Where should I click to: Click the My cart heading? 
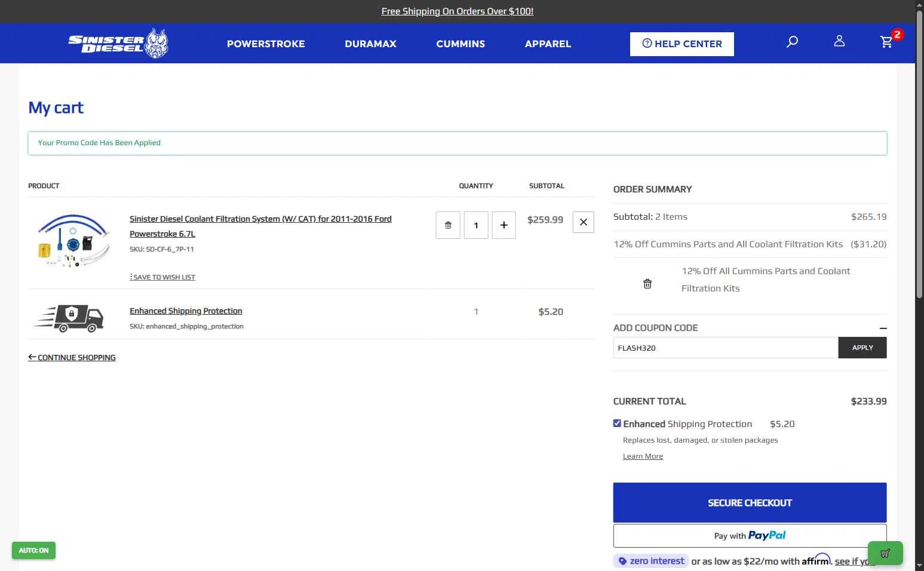[x=56, y=108]
